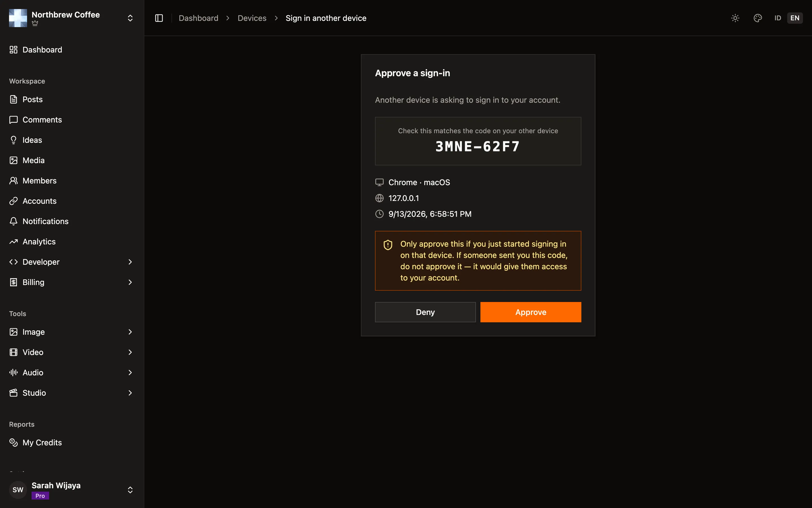Click the Comments speech bubble icon
This screenshot has height=508, width=812.
(x=14, y=120)
